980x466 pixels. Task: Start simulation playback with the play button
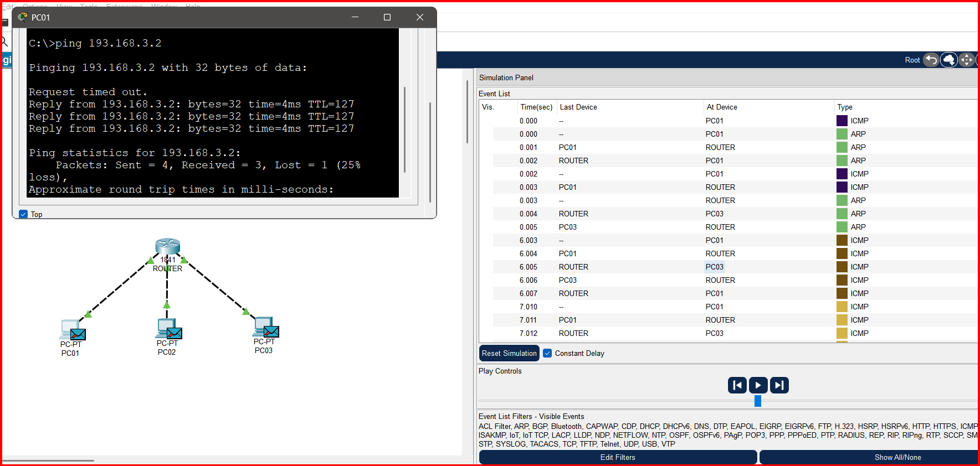(758, 385)
